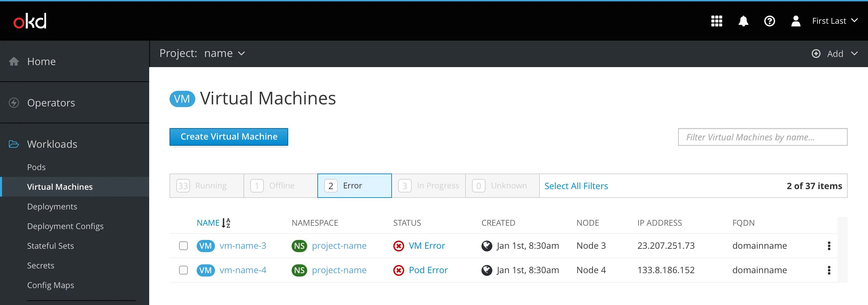Select the vm-name-3 row checkbox
868x305 pixels.
[x=183, y=246]
